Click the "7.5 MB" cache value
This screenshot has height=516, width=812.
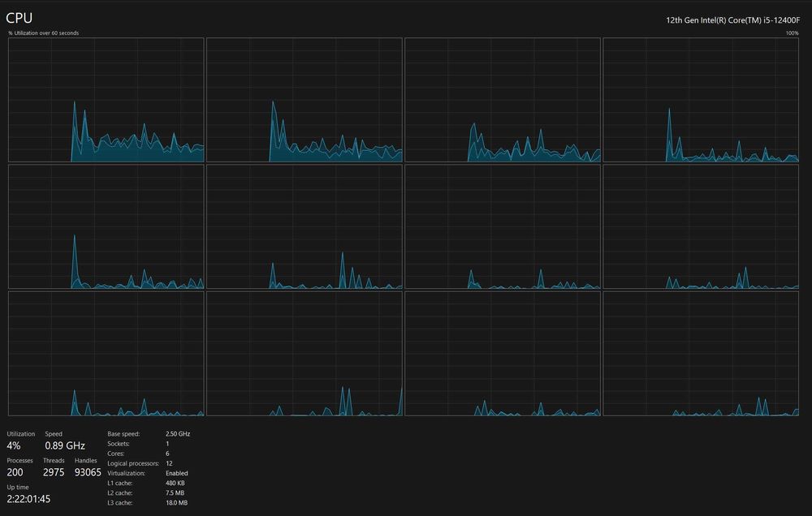coord(175,492)
